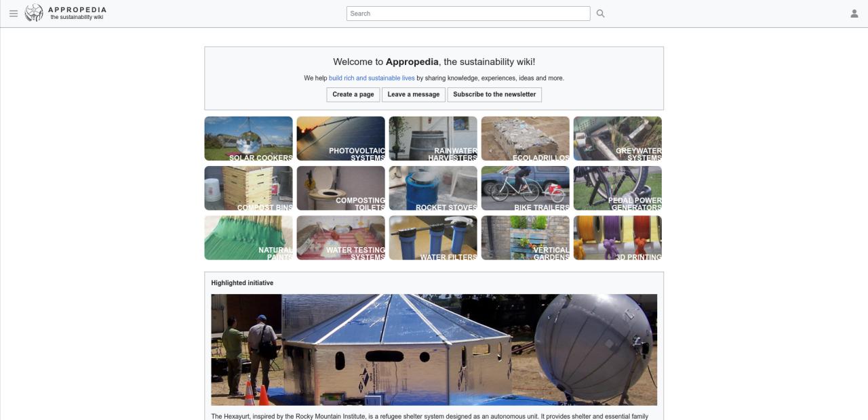Click inside the Search field
Image resolution: width=868 pixels, height=420 pixels.
point(468,13)
